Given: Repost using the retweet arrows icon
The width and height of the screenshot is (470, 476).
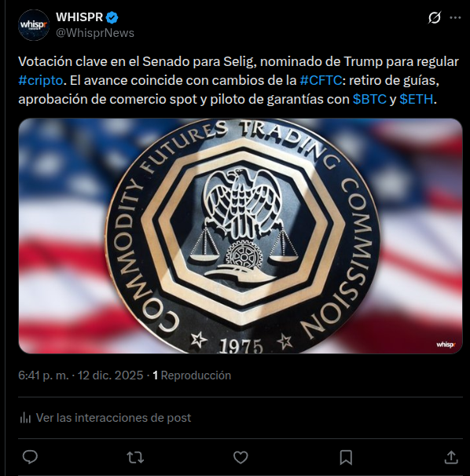Looking at the screenshot, I should pyautogui.click(x=135, y=457).
